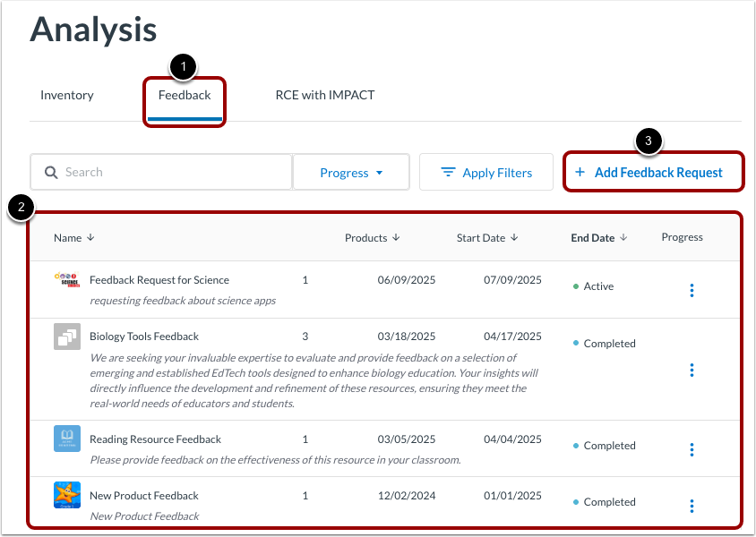Screen dimensions: 756x537
Task: Click end date 01/01/2025
Action: tap(512, 496)
